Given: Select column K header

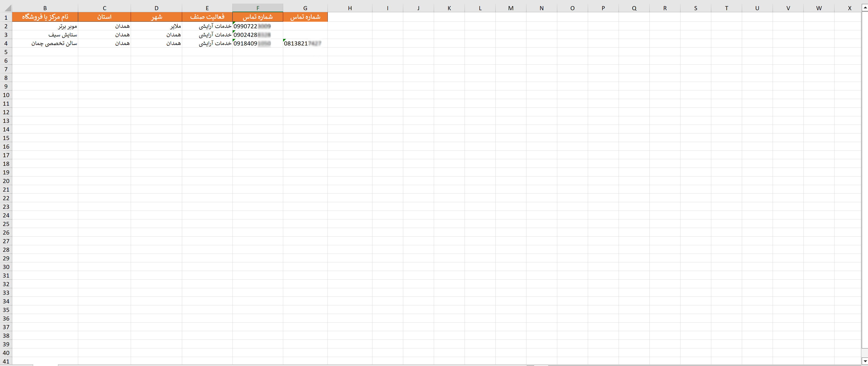Looking at the screenshot, I should (x=449, y=8).
